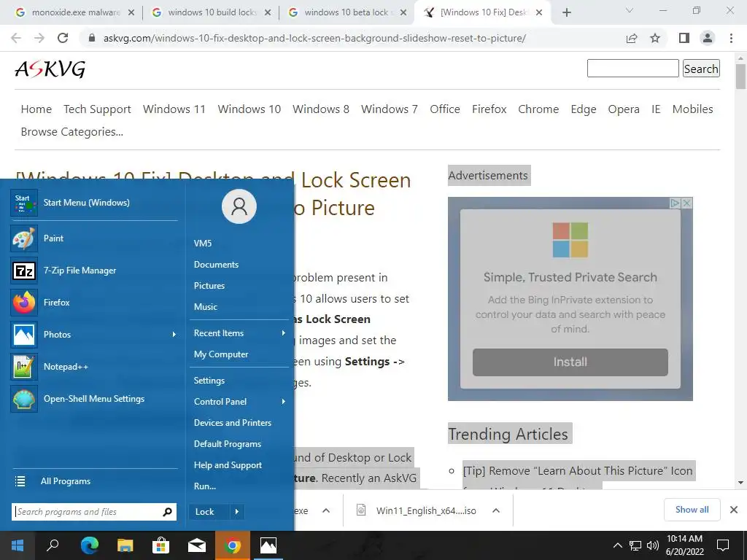Image resolution: width=747 pixels, height=560 pixels.
Task: Open Documents in start menu
Action: coord(216,264)
